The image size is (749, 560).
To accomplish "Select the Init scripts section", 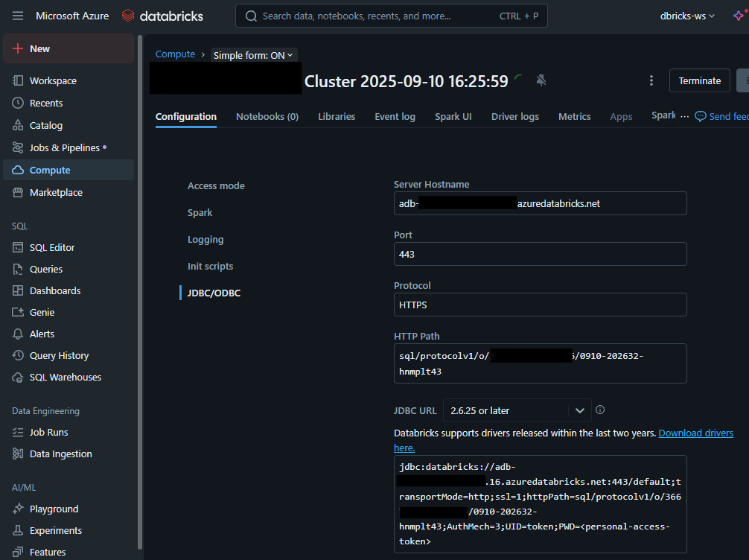I will pyautogui.click(x=210, y=266).
